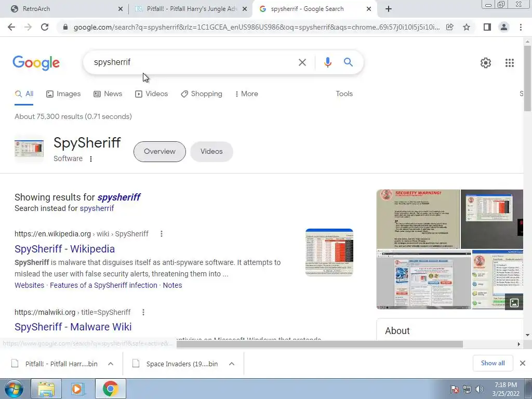The height and width of the screenshot is (399, 532).
Task: Click the vertical scrollbar thumb
Action: tap(527, 78)
